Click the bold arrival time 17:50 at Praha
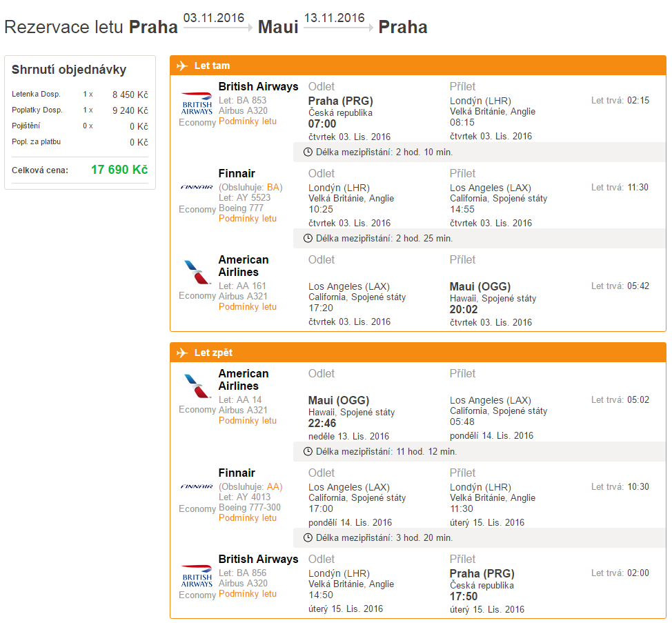 point(464,596)
